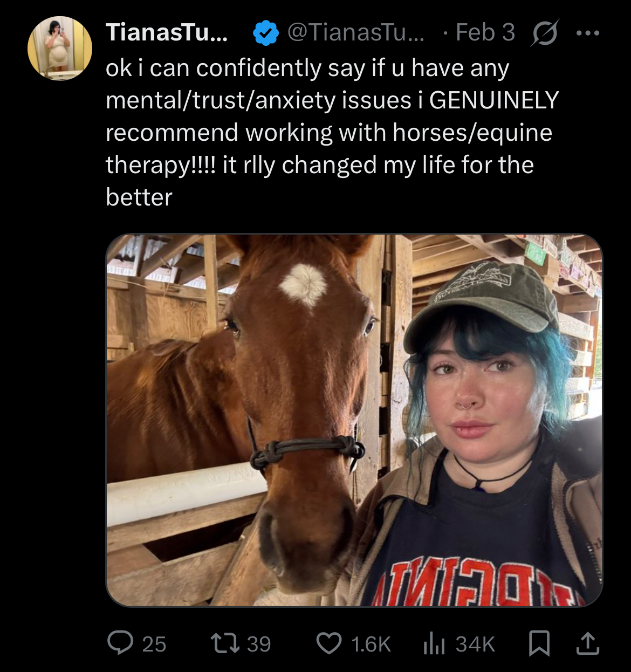
Task: Click the 25 replies count
Action: (x=154, y=644)
